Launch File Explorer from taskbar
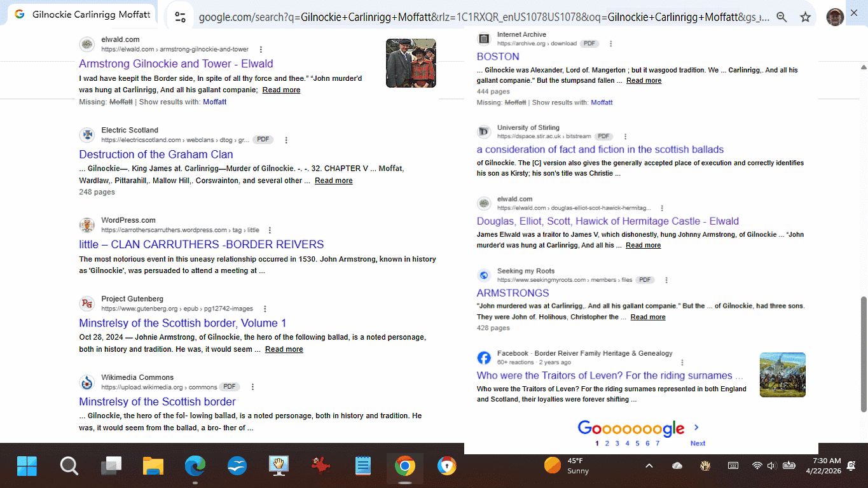 pyautogui.click(x=153, y=466)
